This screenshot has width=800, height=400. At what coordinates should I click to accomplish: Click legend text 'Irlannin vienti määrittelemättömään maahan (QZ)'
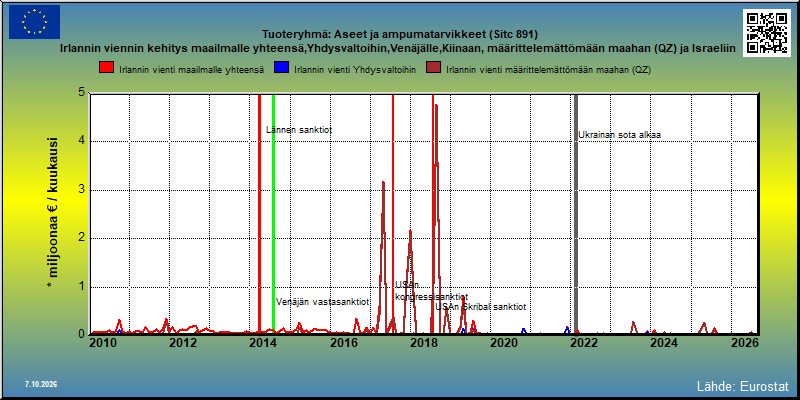(548, 70)
